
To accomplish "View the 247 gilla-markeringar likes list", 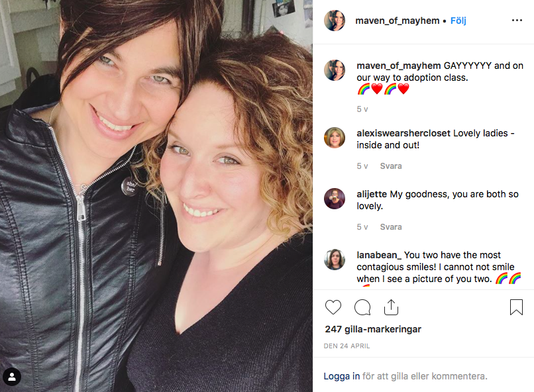I will (x=373, y=329).
